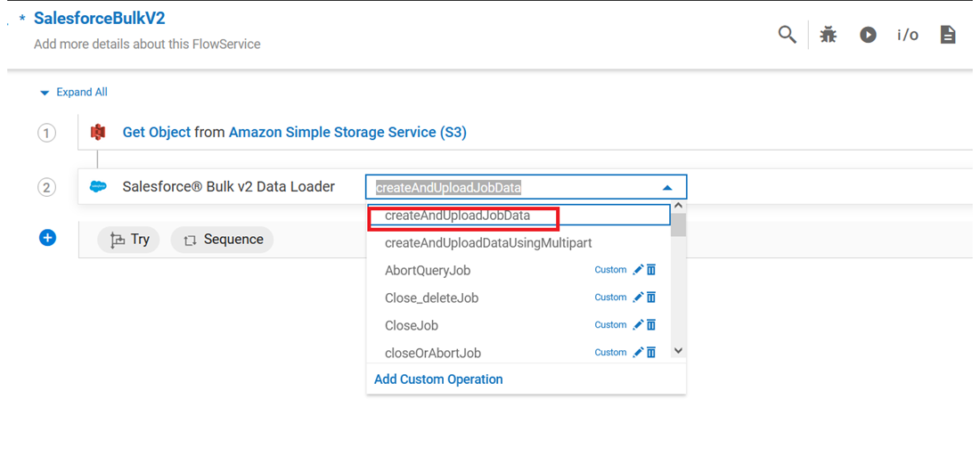Click the blue add step plus icon
This screenshot has width=980, height=473.
[x=48, y=238]
